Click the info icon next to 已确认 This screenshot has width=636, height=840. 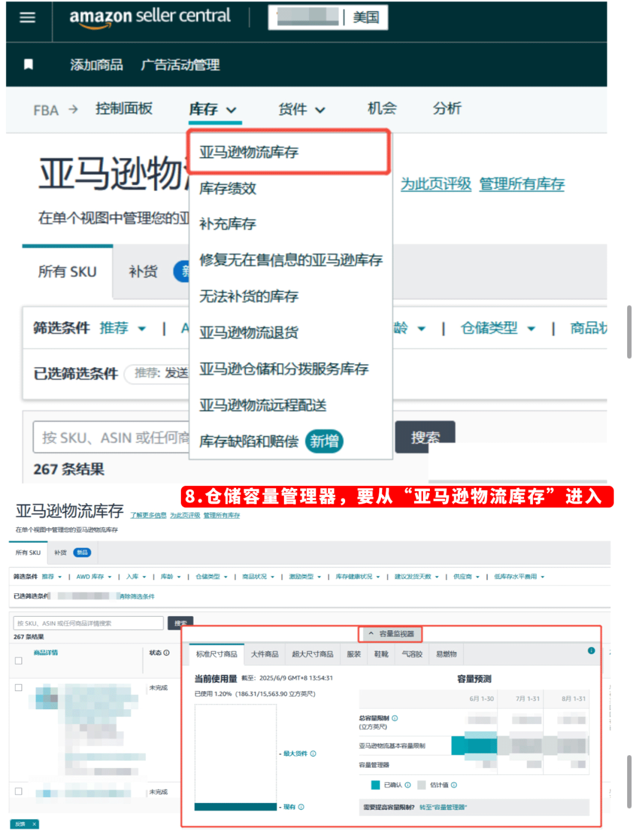point(408,785)
